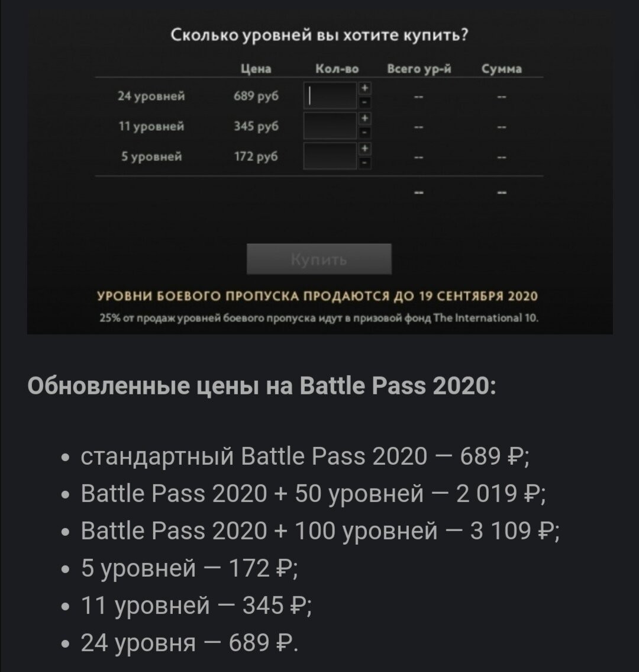Click the quantity field next to 345 руб
639x672 pixels.
(x=330, y=126)
